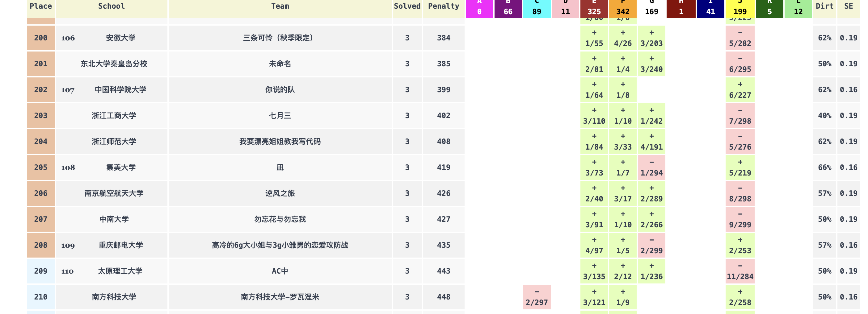The image size is (868, 314).
Task: Click team 南方科技大学-罗瓦涅米
Action: (280, 297)
